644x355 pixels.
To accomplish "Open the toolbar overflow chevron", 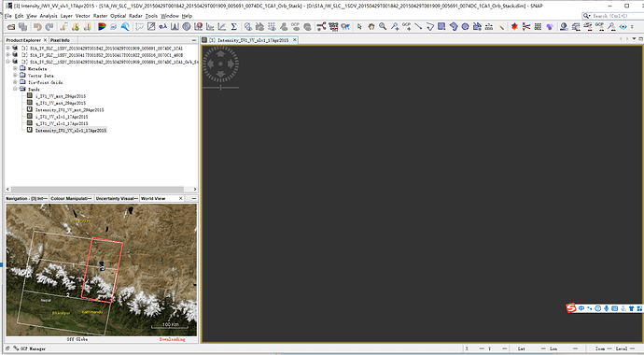I will (x=632, y=27).
